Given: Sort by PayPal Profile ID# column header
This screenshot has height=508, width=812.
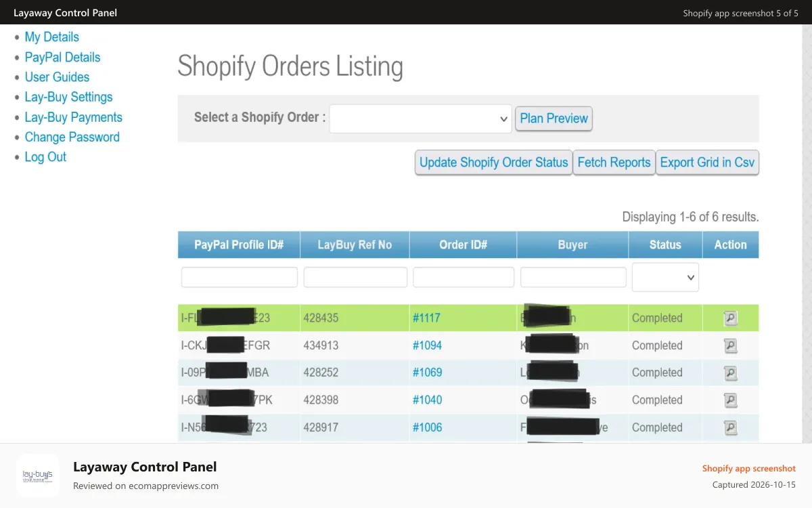Looking at the screenshot, I should 239,245.
